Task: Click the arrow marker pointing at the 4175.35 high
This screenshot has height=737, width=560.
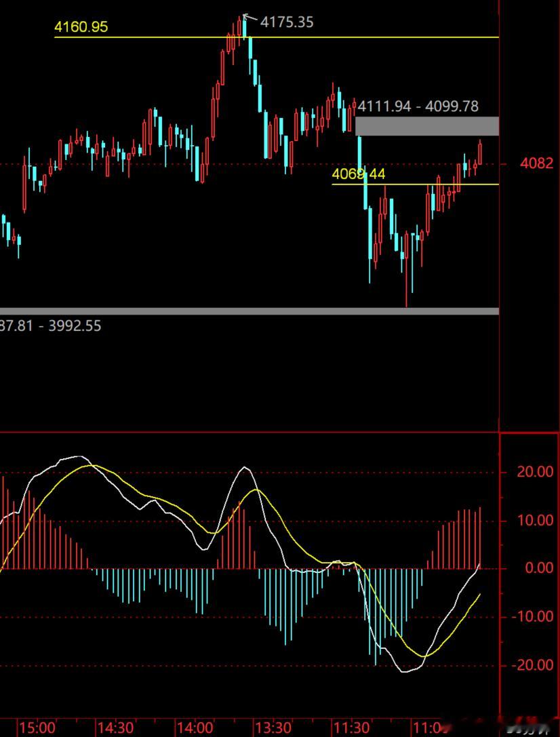Action: pyautogui.click(x=249, y=18)
